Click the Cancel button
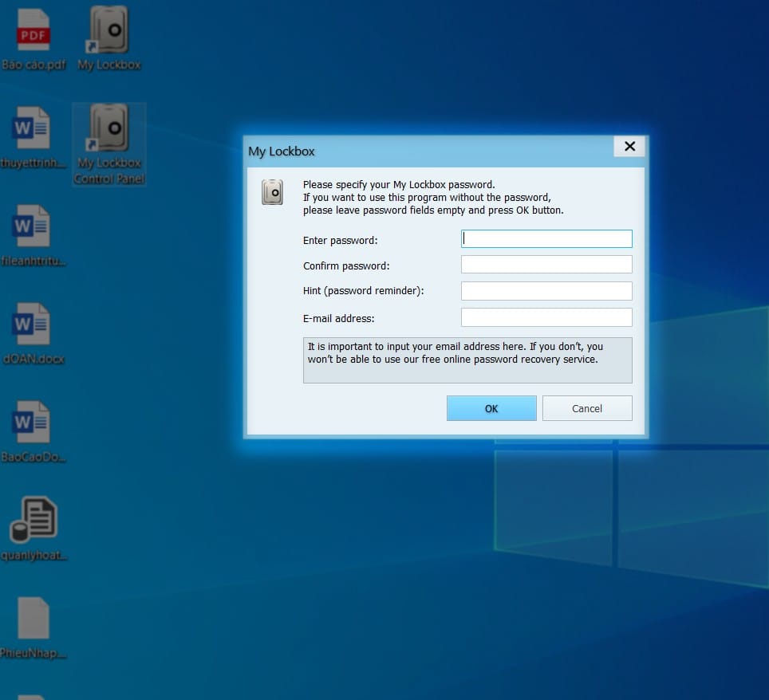The width and height of the screenshot is (769, 700). coord(587,408)
